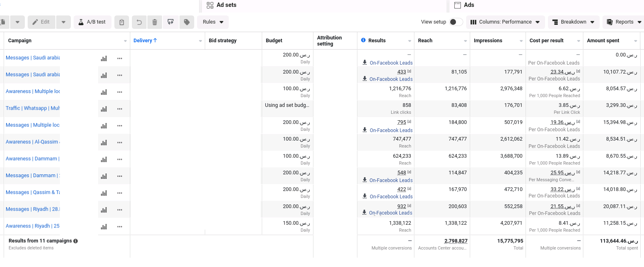Click the dropdown arrow next to Edit
The width and height of the screenshot is (644, 267).
click(x=64, y=22)
